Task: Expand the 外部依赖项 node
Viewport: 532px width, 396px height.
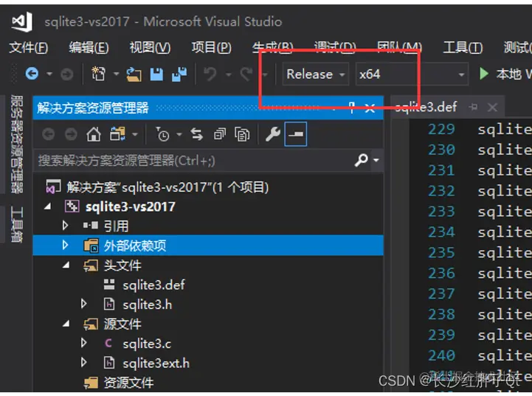Action: (x=66, y=245)
